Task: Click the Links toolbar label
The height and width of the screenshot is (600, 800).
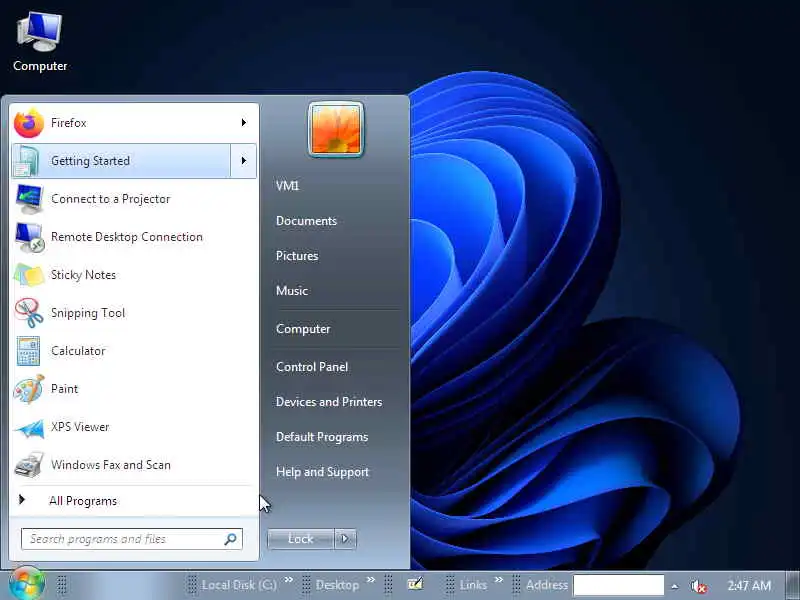Action: (x=473, y=585)
